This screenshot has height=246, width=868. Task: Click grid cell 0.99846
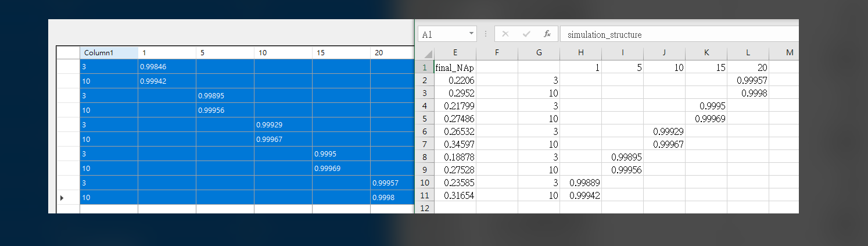(167, 67)
